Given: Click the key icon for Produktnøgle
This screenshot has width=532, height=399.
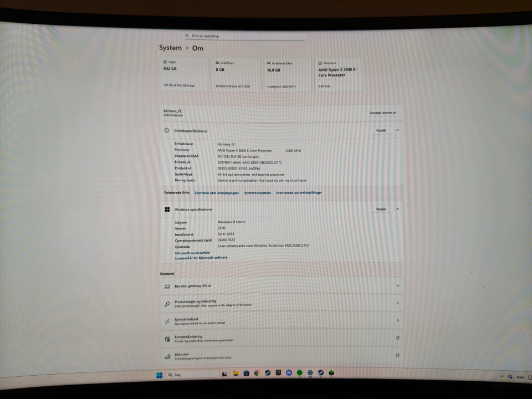Looking at the screenshot, I should (x=167, y=304).
